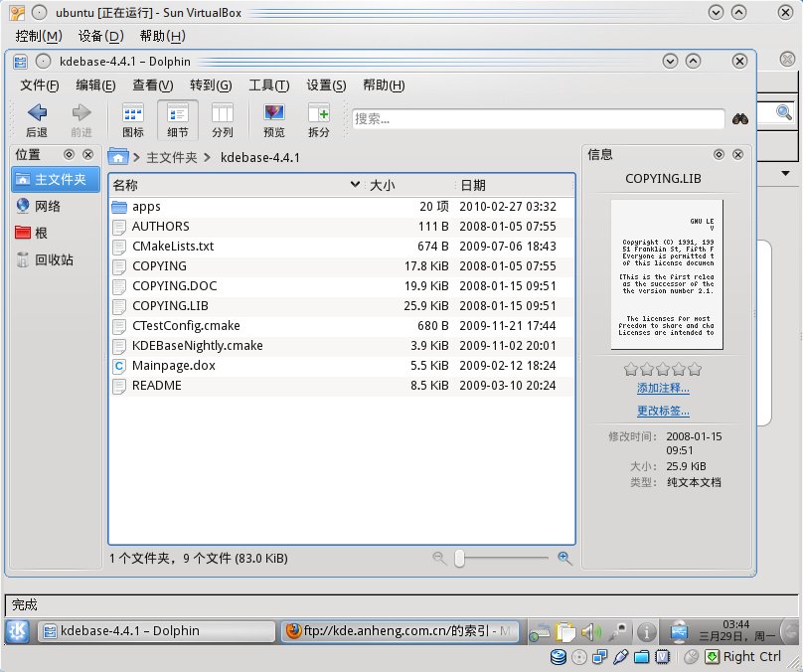Click kdebase-4.4.1 in the breadcrumb path
Image resolution: width=803 pixels, height=672 pixels.
tap(260, 157)
